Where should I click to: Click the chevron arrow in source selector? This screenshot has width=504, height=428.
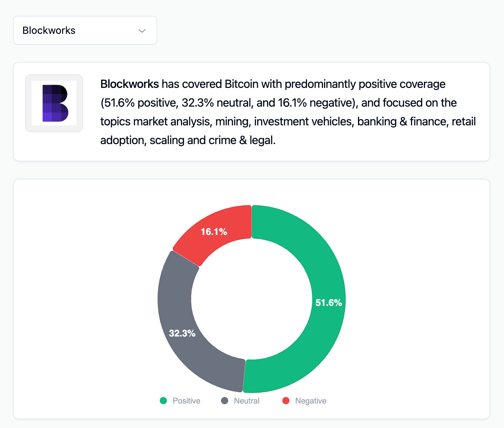[142, 31]
